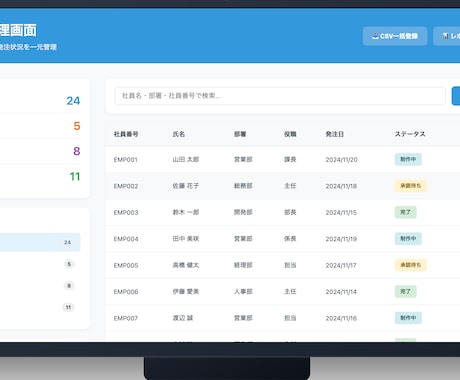Click 部長 position in EMP003 row
The height and width of the screenshot is (380, 460).
coord(290,212)
